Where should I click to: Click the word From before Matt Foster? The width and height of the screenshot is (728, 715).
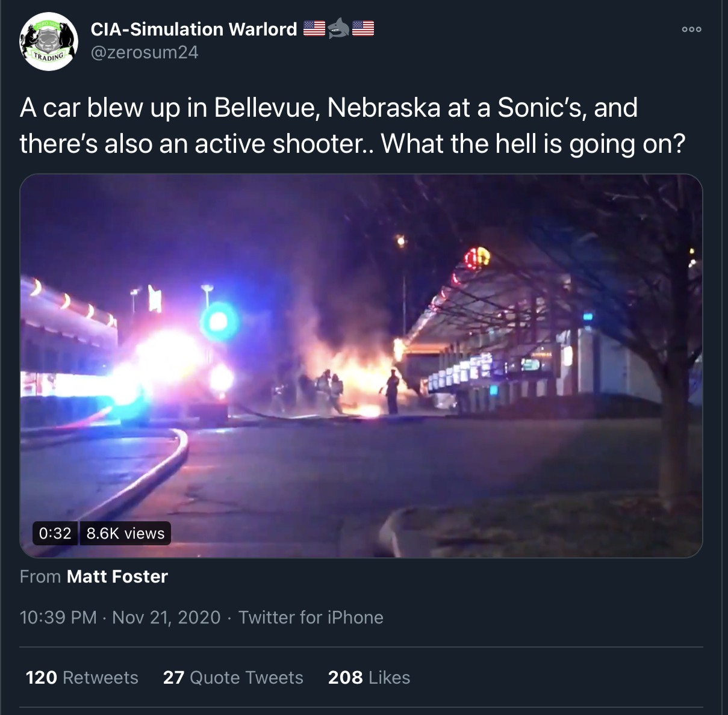pos(40,577)
